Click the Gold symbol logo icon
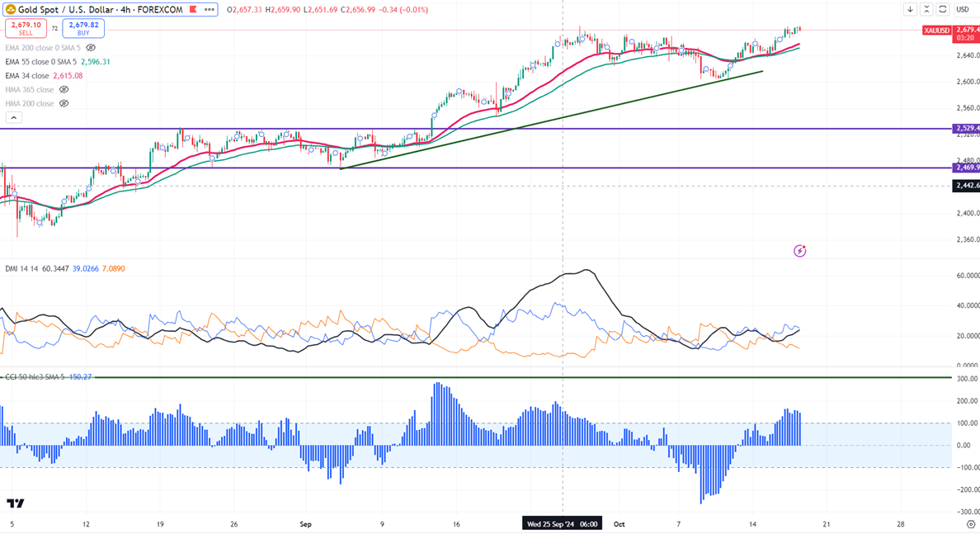Image resolution: width=980 pixels, height=534 pixels. [x=11, y=9]
